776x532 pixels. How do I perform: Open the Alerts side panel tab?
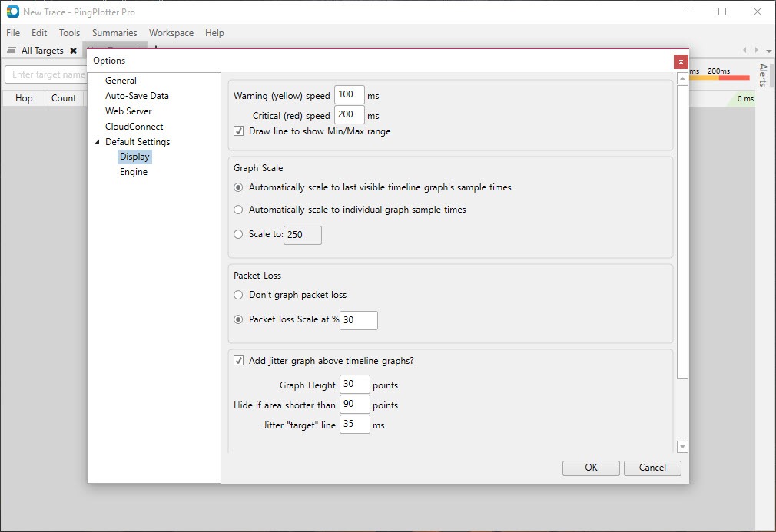click(x=763, y=74)
